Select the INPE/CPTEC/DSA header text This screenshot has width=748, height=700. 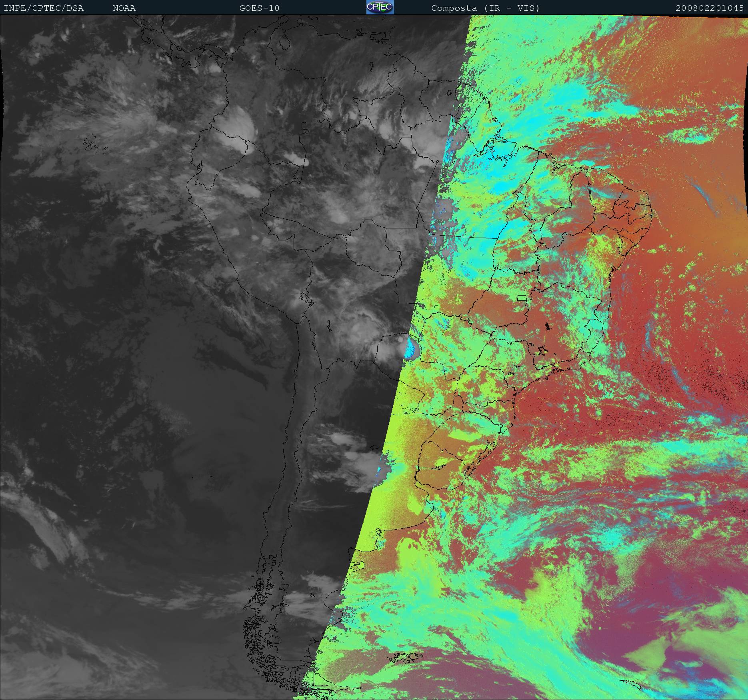tap(44, 8)
